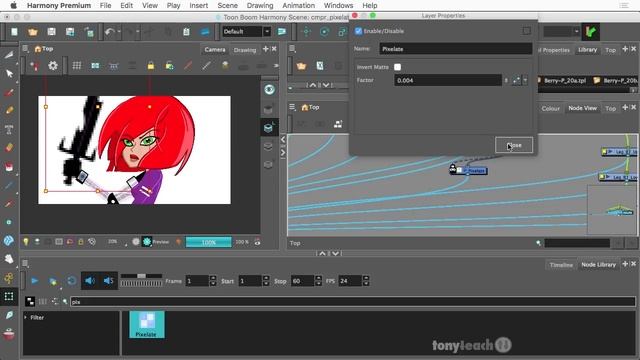Open the Animation menu
The image size is (640, 360).
pyautogui.click(x=298, y=5)
